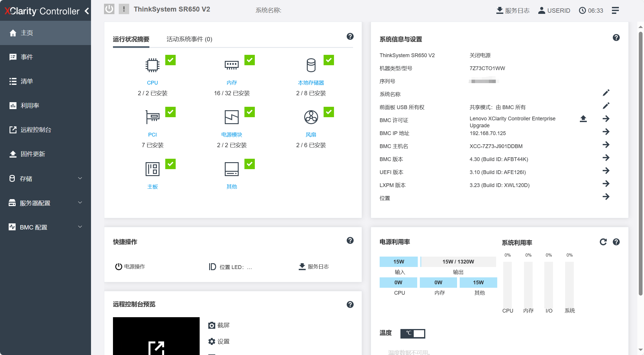
Task: Open BMC version details arrow
Action: click(606, 158)
